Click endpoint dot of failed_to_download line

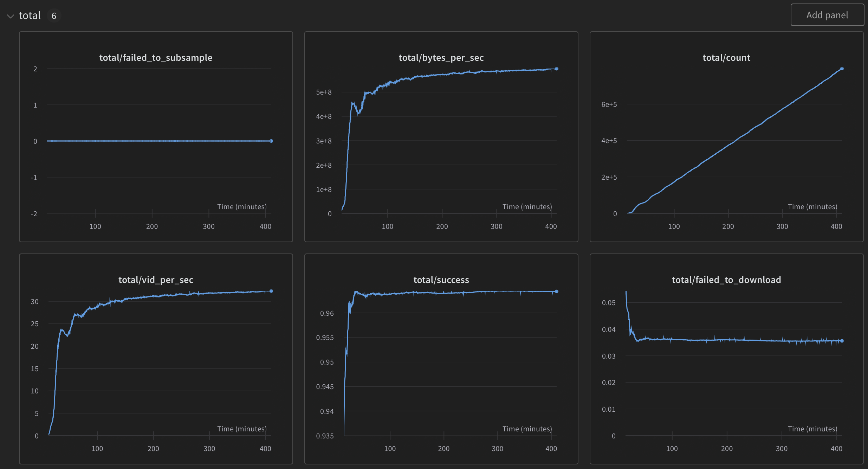pos(842,341)
